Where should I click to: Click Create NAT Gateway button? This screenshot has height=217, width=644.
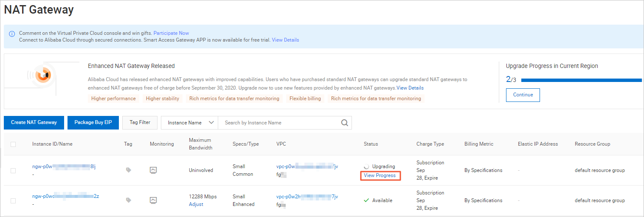coord(34,122)
